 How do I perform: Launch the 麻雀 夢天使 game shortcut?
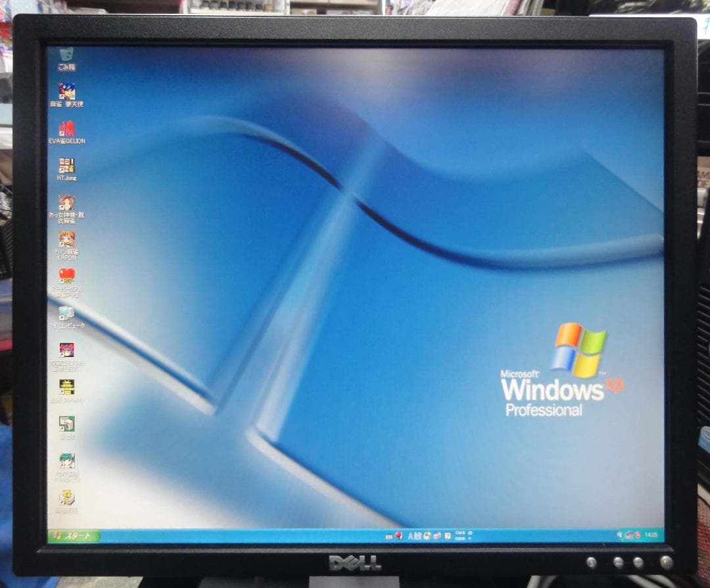[66, 92]
